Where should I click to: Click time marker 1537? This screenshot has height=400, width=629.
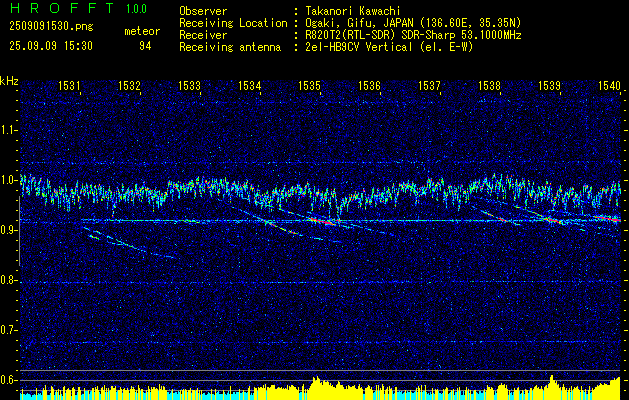coord(429,85)
